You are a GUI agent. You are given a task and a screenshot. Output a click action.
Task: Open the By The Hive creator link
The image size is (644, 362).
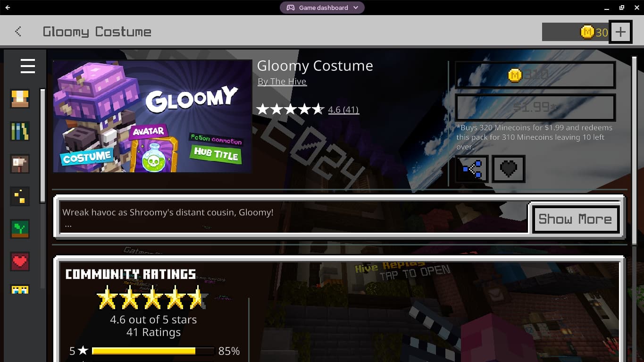(282, 82)
